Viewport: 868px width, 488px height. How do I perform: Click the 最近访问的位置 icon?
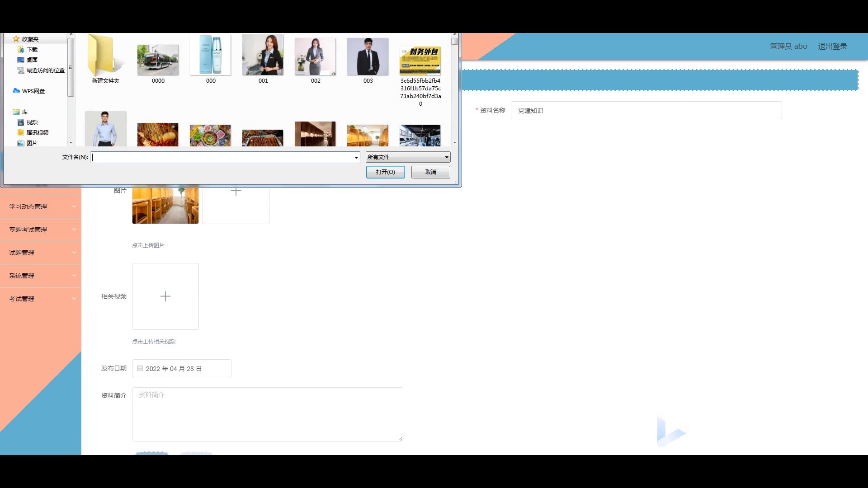point(20,70)
